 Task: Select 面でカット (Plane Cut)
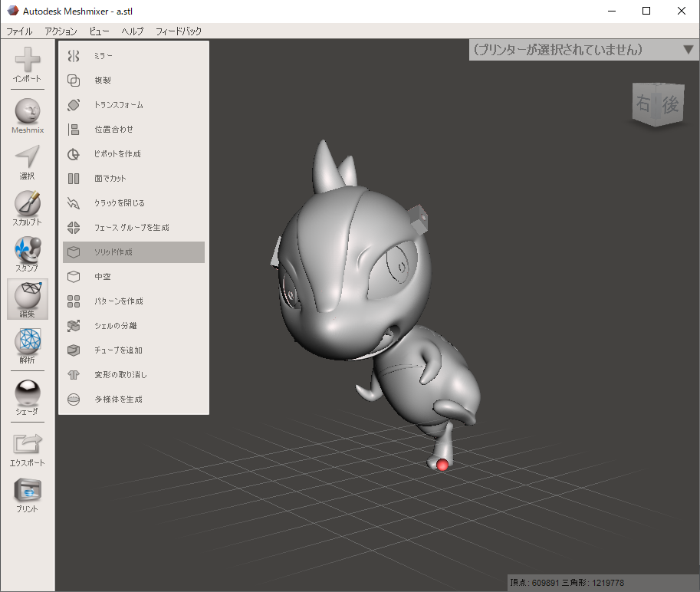click(133, 179)
